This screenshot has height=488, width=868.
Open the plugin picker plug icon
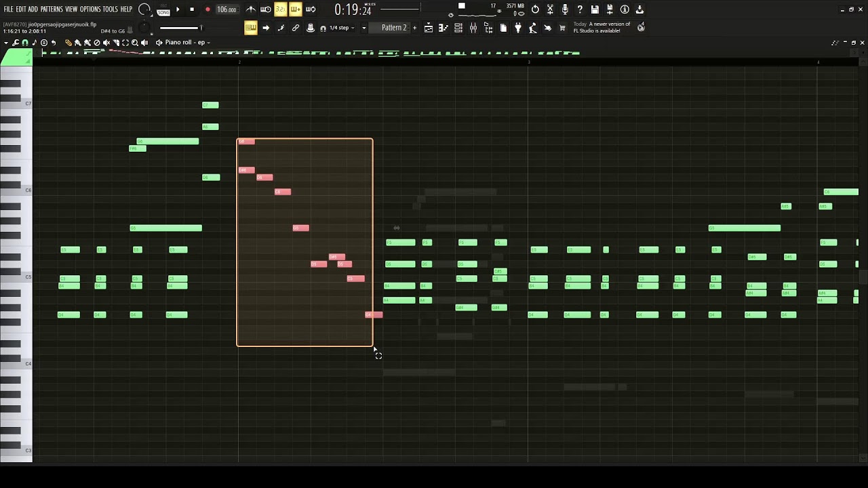coord(518,28)
